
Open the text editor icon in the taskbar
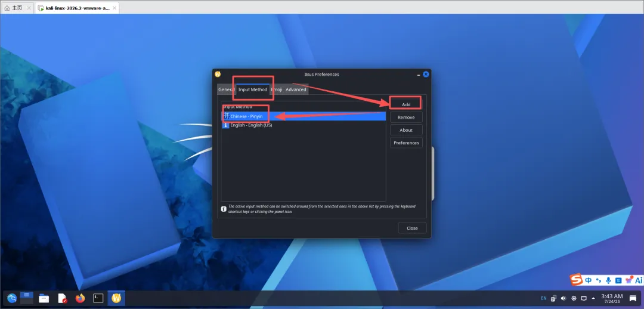point(63,298)
